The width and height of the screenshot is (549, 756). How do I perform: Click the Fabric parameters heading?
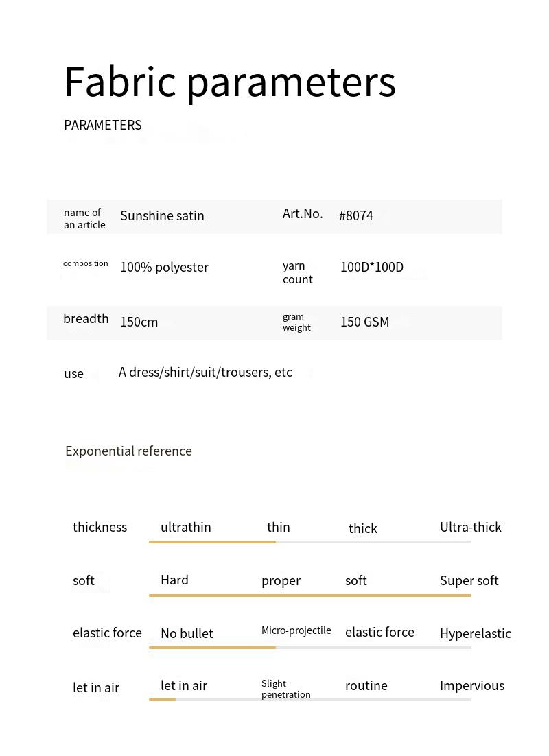tap(230, 82)
